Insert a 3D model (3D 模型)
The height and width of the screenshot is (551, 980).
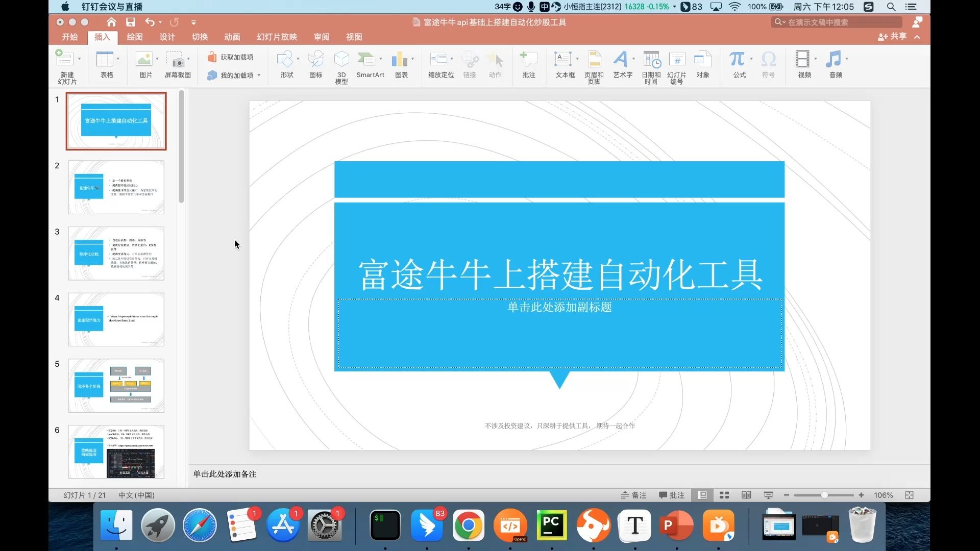pyautogui.click(x=341, y=59)
